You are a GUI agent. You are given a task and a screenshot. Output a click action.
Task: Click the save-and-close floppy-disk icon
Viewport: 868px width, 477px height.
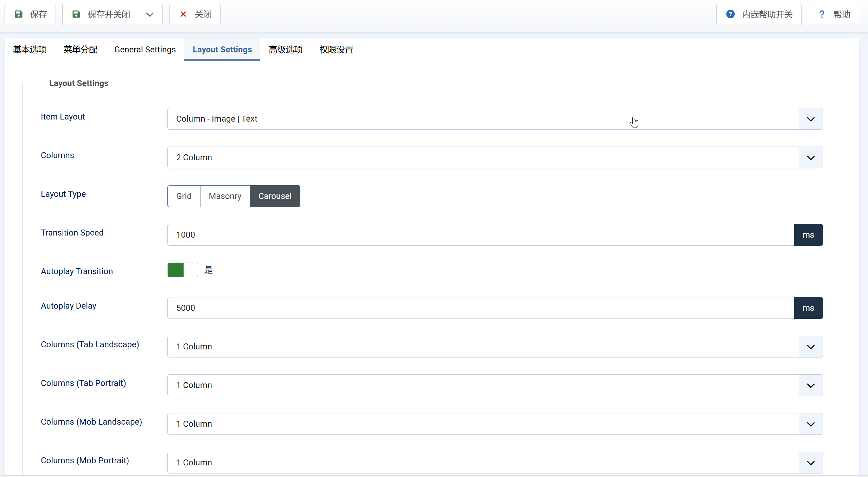tap(76, 14)
